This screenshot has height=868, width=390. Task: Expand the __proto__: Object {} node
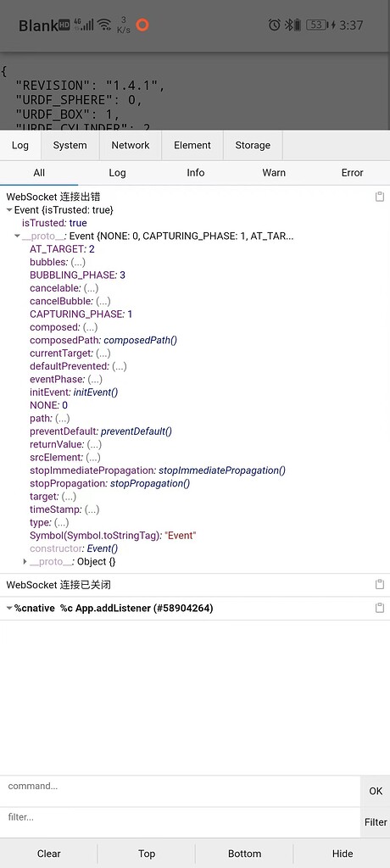[25, 562]
